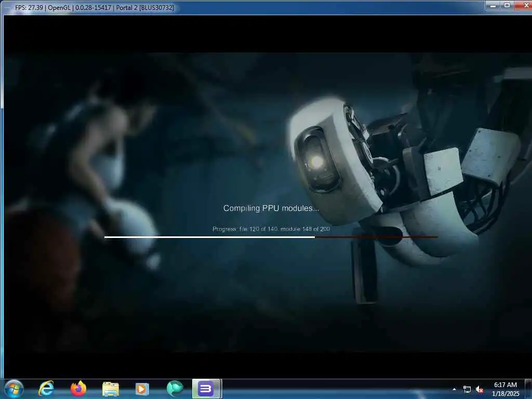
Task: Click the compile progress bar
Action: 271,237
